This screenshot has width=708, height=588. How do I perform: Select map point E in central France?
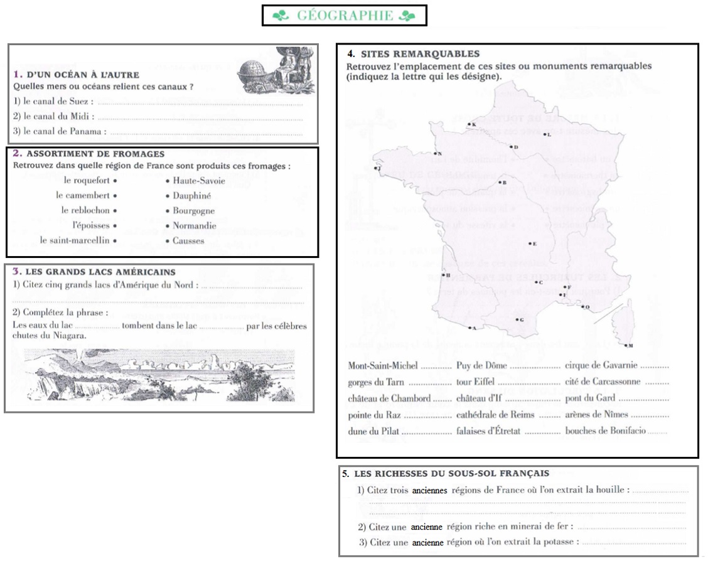point(530,243)
